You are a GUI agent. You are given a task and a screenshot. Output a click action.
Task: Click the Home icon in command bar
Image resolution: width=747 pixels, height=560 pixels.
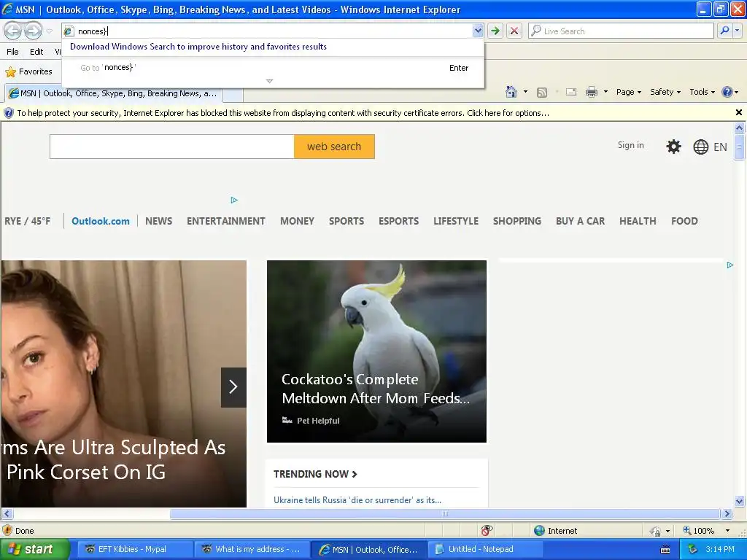(x=511, y=92)
